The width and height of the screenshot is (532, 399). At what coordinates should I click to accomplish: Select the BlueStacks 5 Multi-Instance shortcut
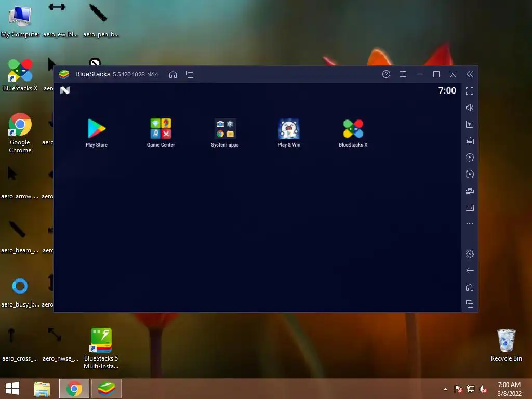point(101,349)
